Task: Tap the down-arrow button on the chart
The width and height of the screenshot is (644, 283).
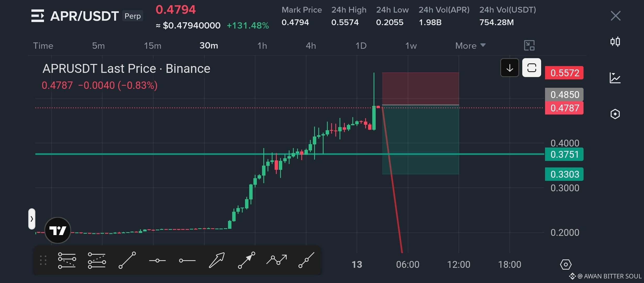Action: tap(509, 68)
